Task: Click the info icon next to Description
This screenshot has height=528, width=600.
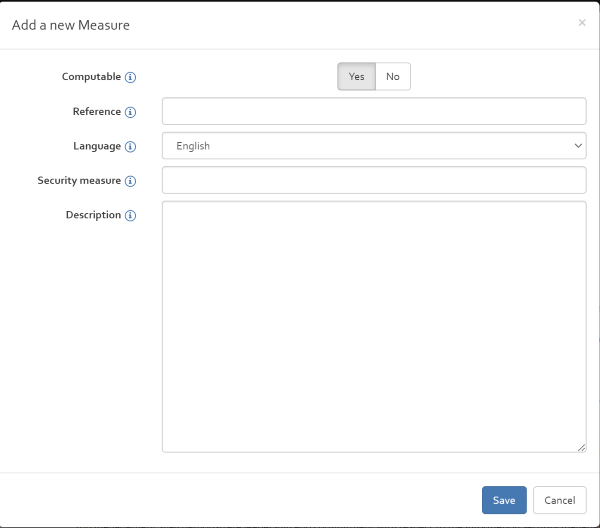Action: [x=130, y=215]
